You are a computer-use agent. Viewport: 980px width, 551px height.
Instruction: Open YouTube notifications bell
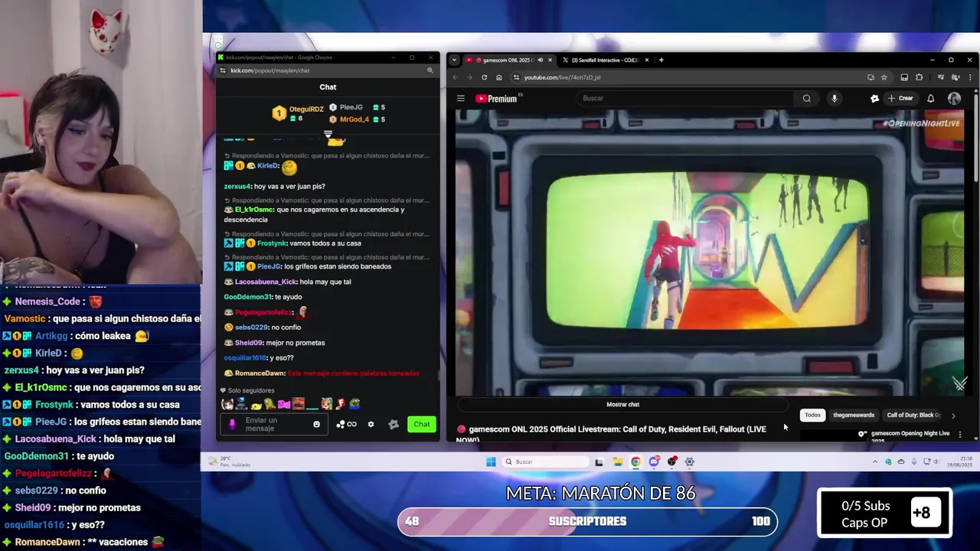tap(931, 98)
